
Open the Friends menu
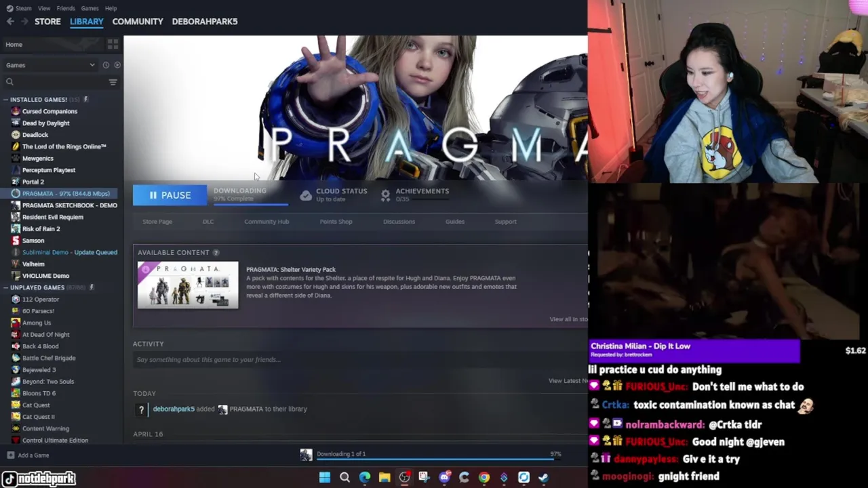coord(66,8)
